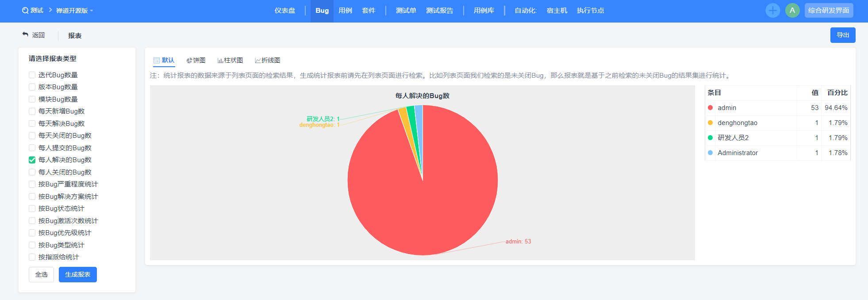The image size is (868, 300).
Task: Check 迭代Bug数量 checkbox
Action: [32, 75]
